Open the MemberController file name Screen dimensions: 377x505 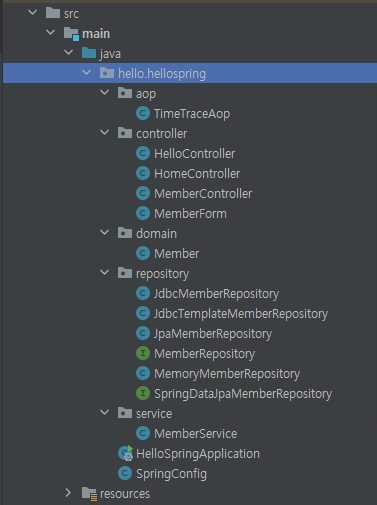(203, 194)
